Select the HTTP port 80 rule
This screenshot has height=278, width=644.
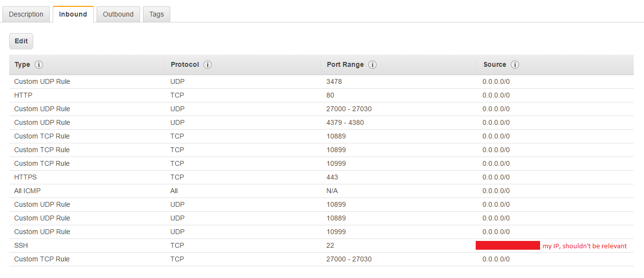pos(23,95)
